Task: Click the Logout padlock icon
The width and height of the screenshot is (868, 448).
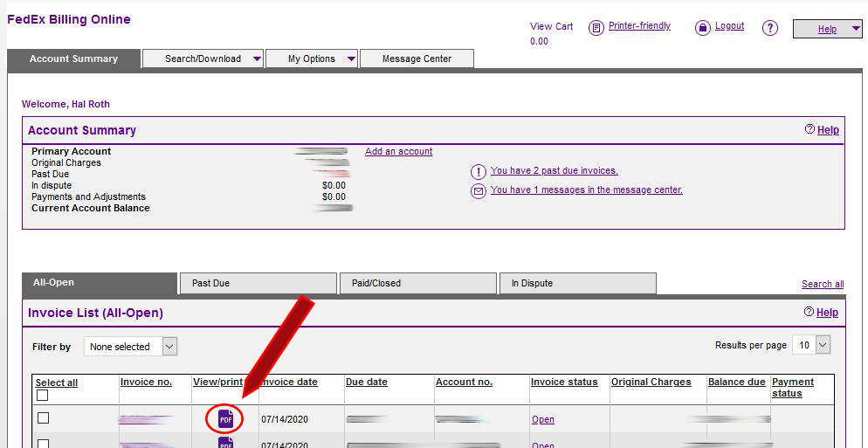Action: [x=702, y=28]
